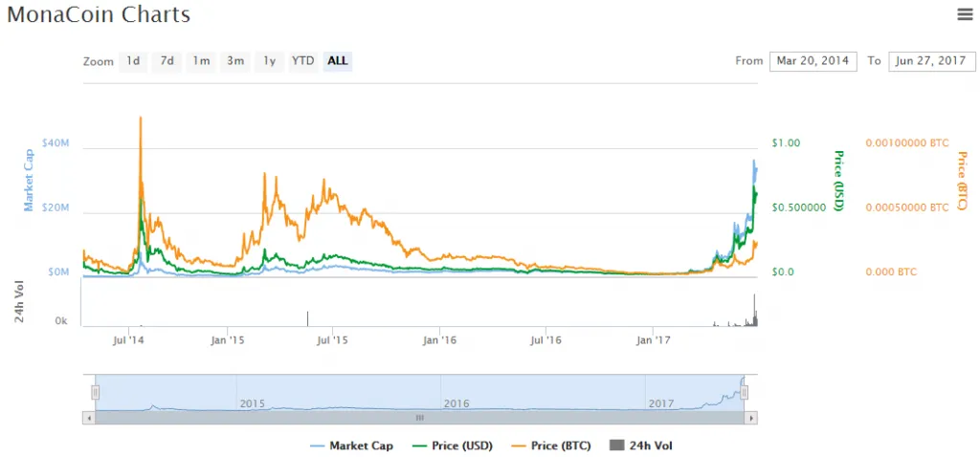Set zoom to 1d
980x457 pixels.
[133, 61]
